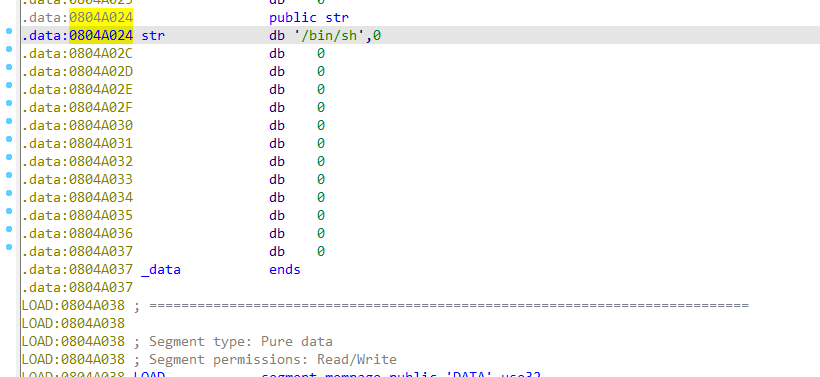Click the 0 value on the 0804A031 line
The height and width of the screenshot is (377, 820).
pyautogui.click(x=321, y=143)
